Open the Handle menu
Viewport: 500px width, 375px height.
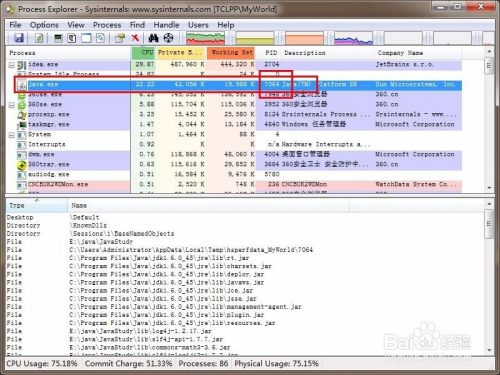pyautogui.click(x=166, y=25)
